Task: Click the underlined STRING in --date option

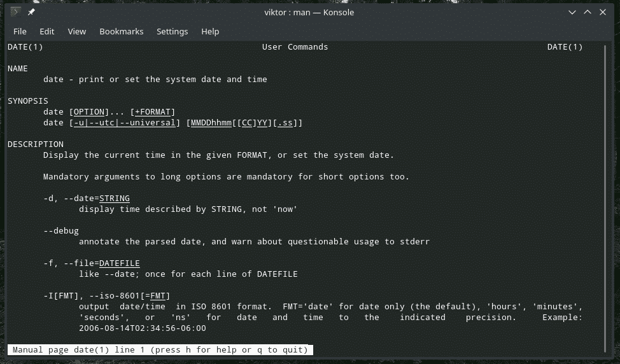Action: click(x=115, y=199)
